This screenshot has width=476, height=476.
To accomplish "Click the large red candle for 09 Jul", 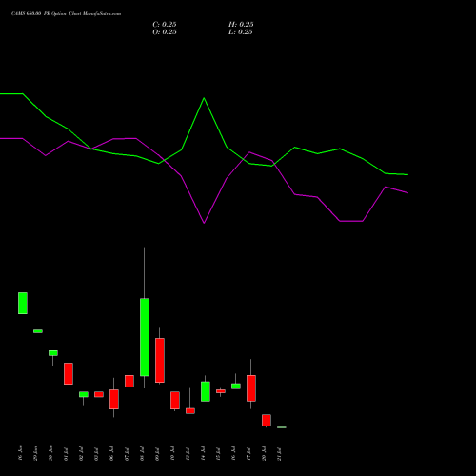I will (160, 360).
